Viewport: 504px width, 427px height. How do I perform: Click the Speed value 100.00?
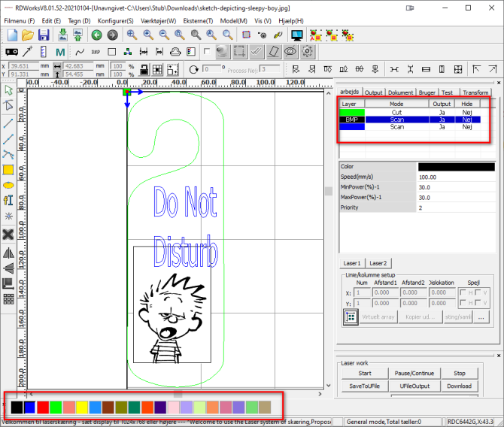(456, 177)
